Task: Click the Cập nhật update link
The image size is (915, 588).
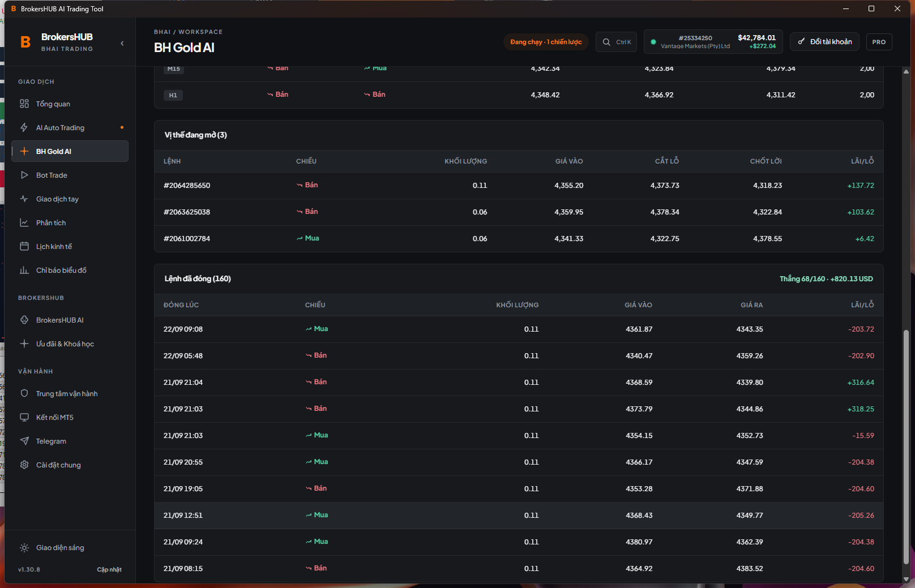Action: click(109, 569)
